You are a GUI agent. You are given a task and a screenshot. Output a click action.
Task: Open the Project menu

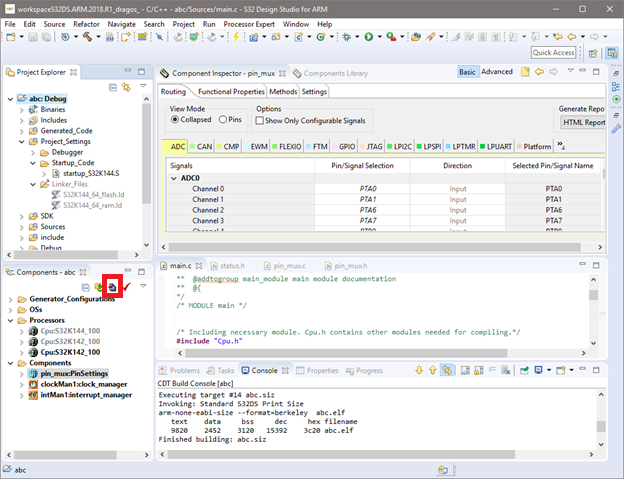click(x=183, y=24)
